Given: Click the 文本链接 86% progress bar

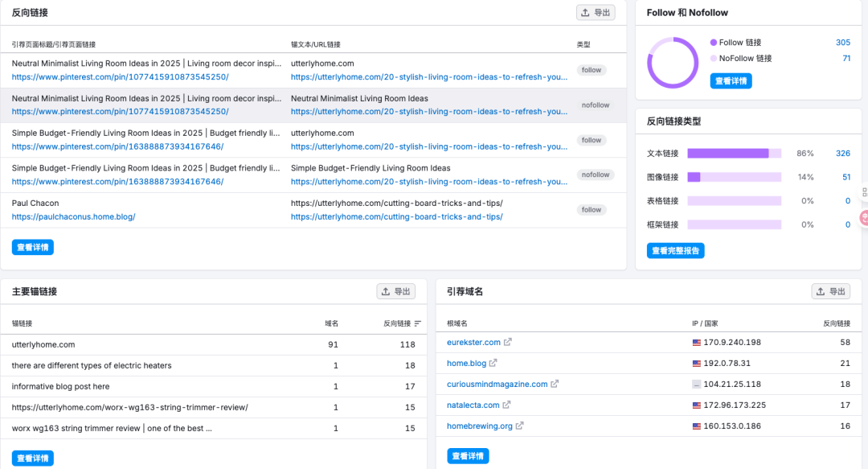Looking at the screenshot, I should click(734, 154).
